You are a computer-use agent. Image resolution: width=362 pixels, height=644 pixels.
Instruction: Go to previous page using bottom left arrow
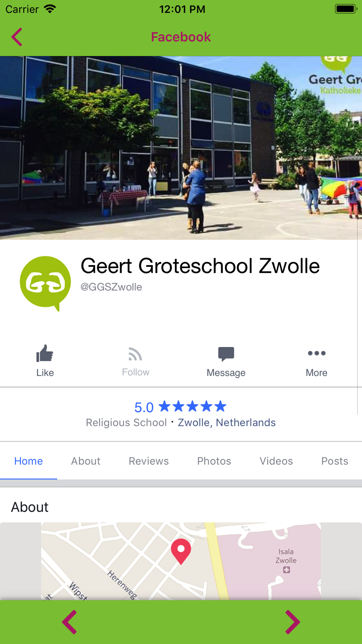[x=69, y=622]
